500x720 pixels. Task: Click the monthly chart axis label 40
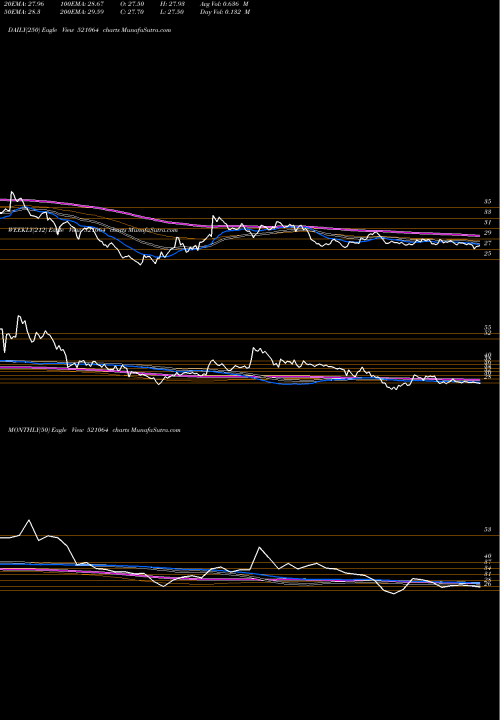[487, 556]
